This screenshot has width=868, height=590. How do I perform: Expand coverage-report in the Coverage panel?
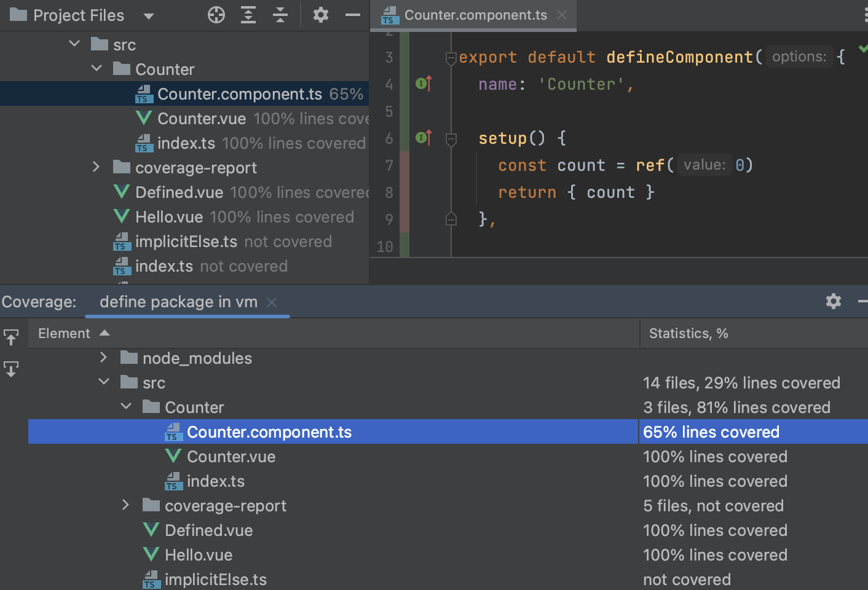pyautogui.click(x=125, y=505)
